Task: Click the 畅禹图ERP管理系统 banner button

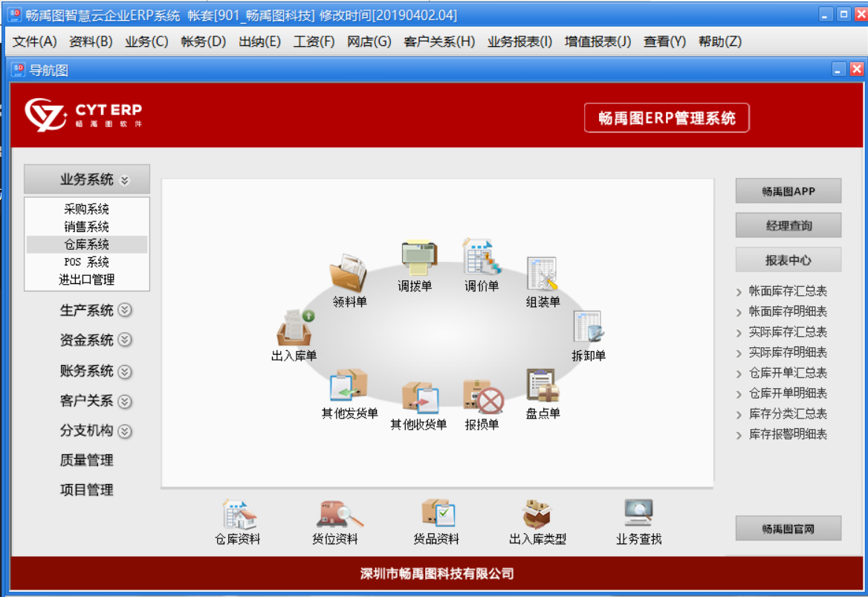Action: point(667,117)
